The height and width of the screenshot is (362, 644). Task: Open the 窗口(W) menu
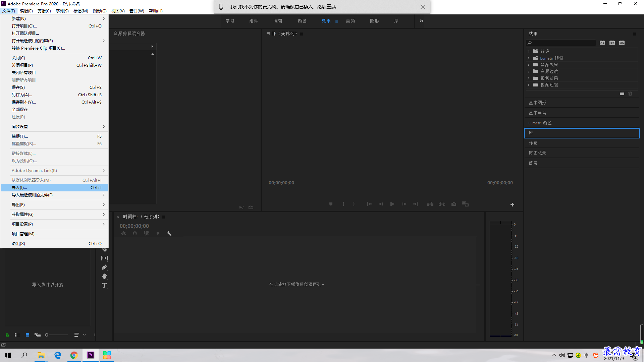[x=137, y=11]
